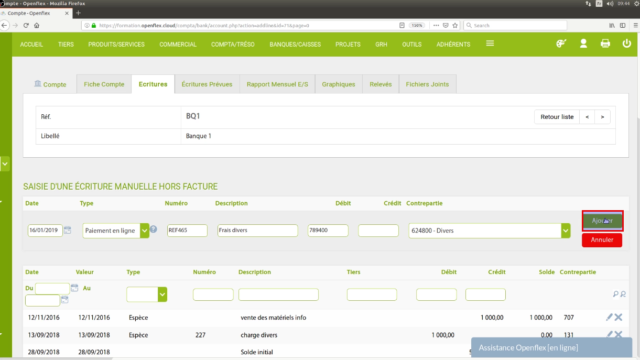Toggle Firefox sidebar view icon
The height and width of the screenshot is (360, 640).
click(622, 25)
